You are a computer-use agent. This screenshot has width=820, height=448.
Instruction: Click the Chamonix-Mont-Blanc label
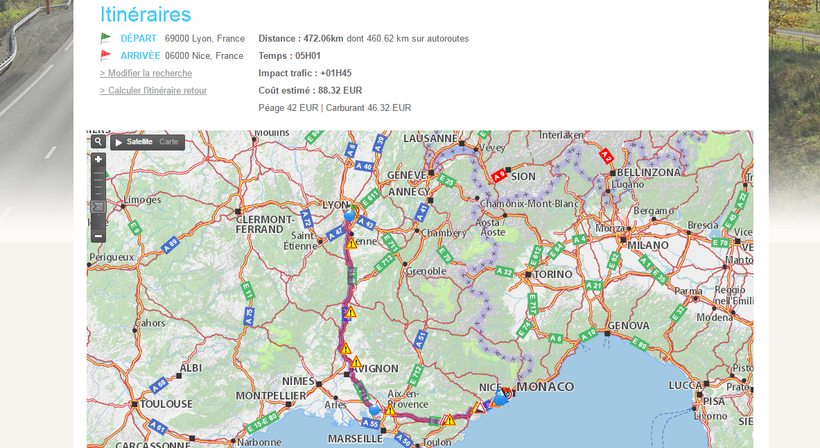(529, 204)
